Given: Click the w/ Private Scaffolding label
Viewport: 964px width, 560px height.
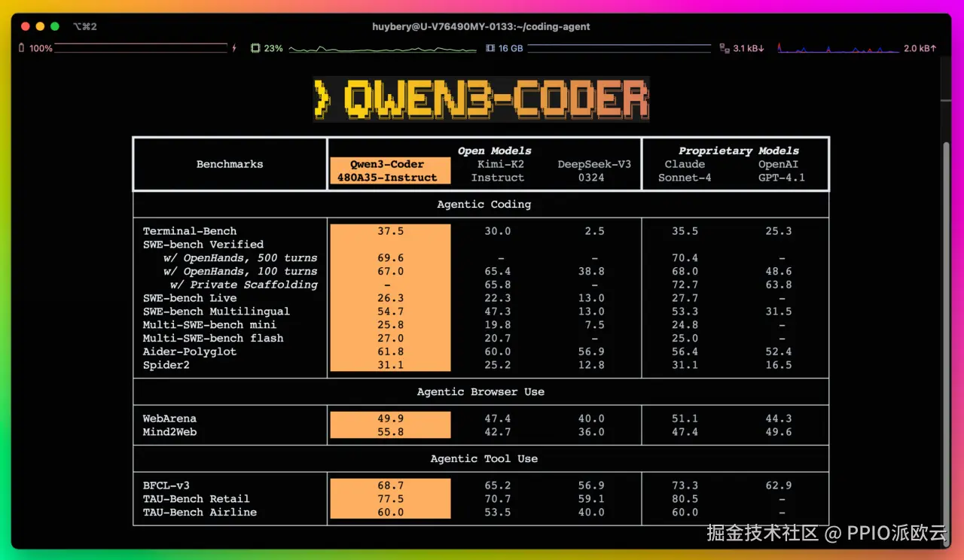Looking at the screenshot, I should pyautogui.click(x=244, y=285).
